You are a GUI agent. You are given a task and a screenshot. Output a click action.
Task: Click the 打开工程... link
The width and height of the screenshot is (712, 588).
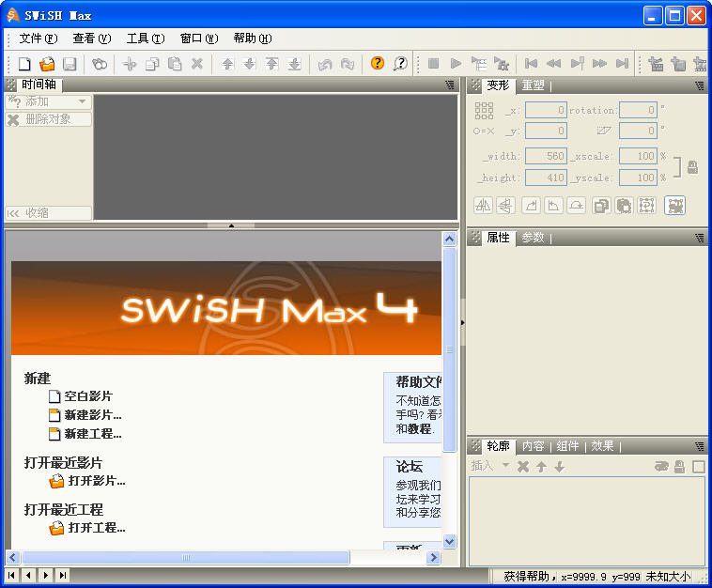96,528
